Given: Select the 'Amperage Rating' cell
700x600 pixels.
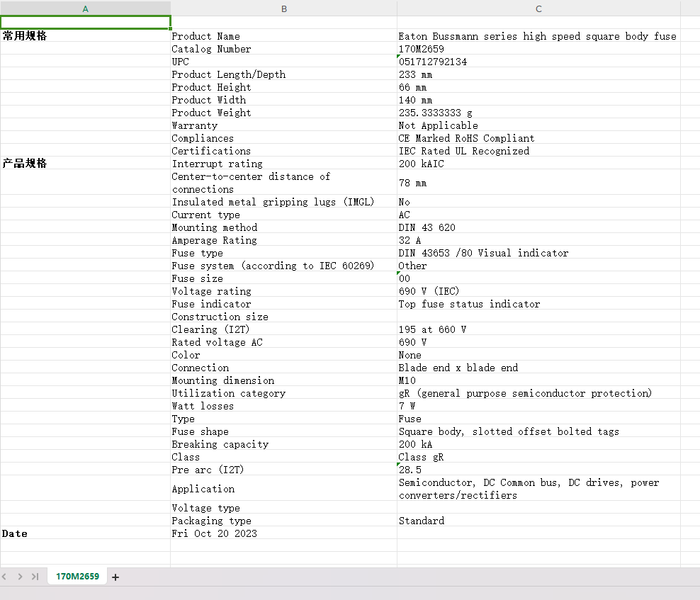Looking at the screenshot, I should (284, 240).
